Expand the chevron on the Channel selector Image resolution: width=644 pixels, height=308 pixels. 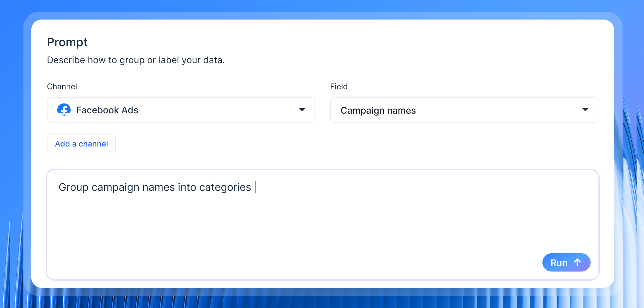(302, 110)
